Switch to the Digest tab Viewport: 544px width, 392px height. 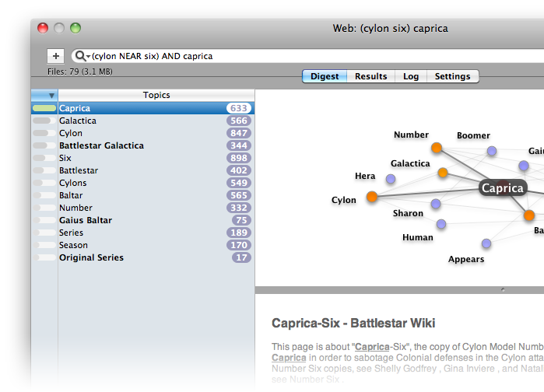[325, 76]
